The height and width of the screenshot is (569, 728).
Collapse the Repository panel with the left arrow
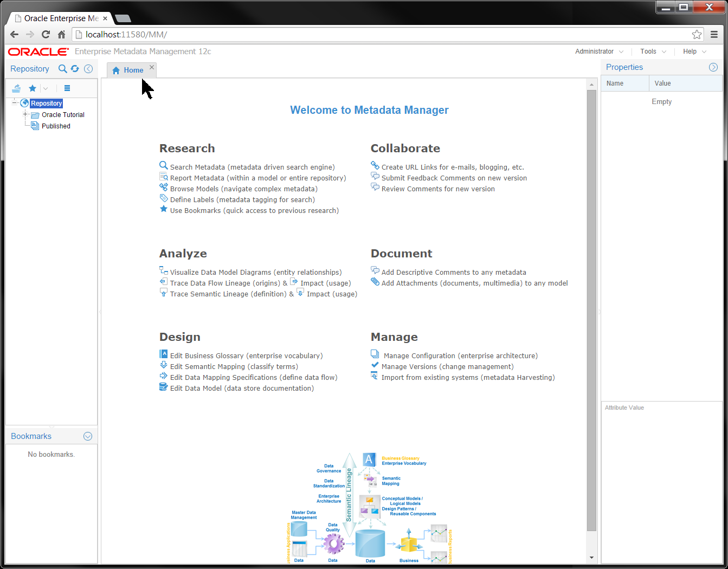(x=88, y=69)
